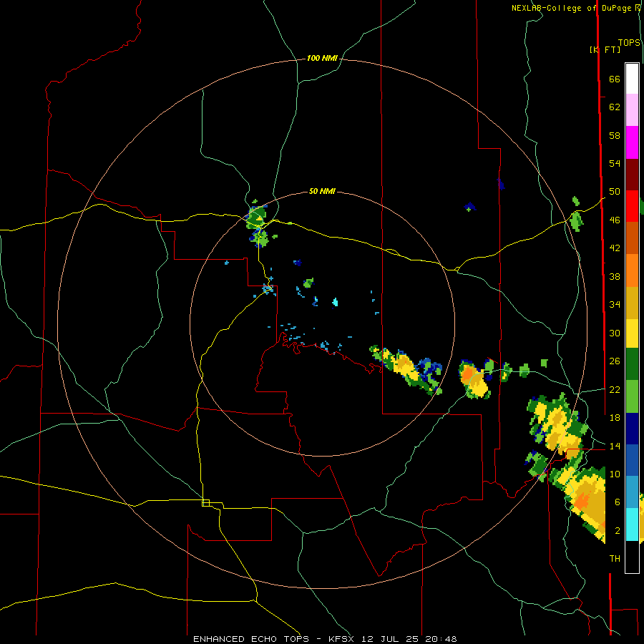The height and width of the screenshot is (644, 644).
Task: Click the NEXLAB-College of DuPage credit text
Action: click(x=572, y=8)
